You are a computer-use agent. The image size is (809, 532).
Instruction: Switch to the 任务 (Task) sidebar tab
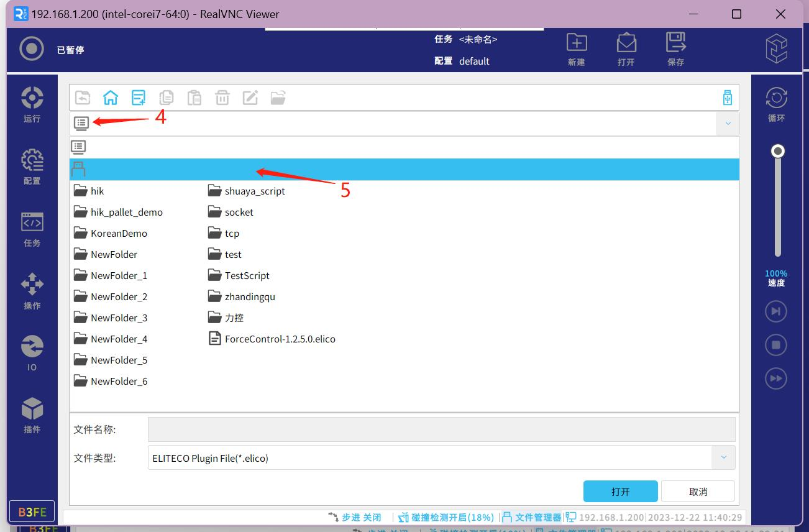(x=32, y=229)
